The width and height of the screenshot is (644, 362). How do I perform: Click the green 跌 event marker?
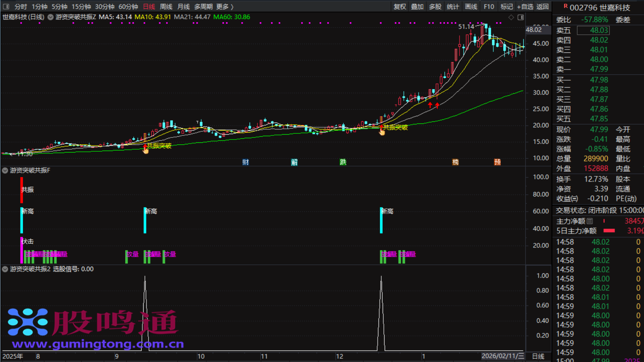[x=343, y=162]
